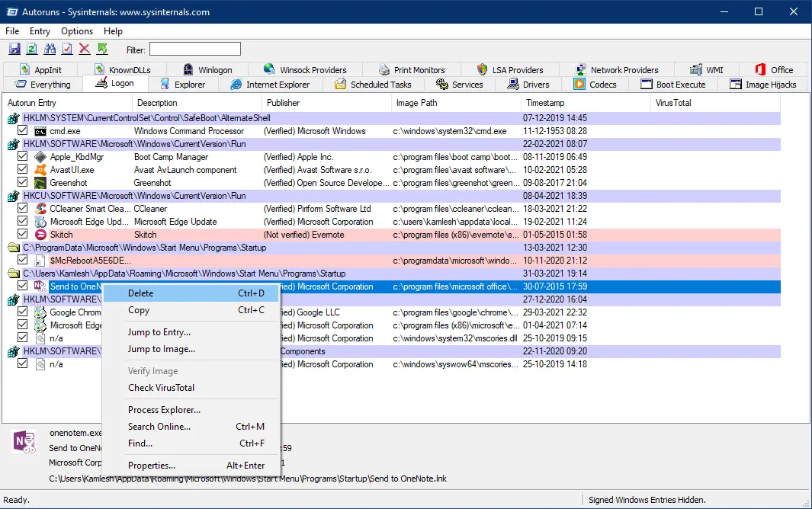Image resolution: width=812 pixels, height=509 pixels.
Task: Click the orange AvastUI.exe icon
Action: click(40, 170)
